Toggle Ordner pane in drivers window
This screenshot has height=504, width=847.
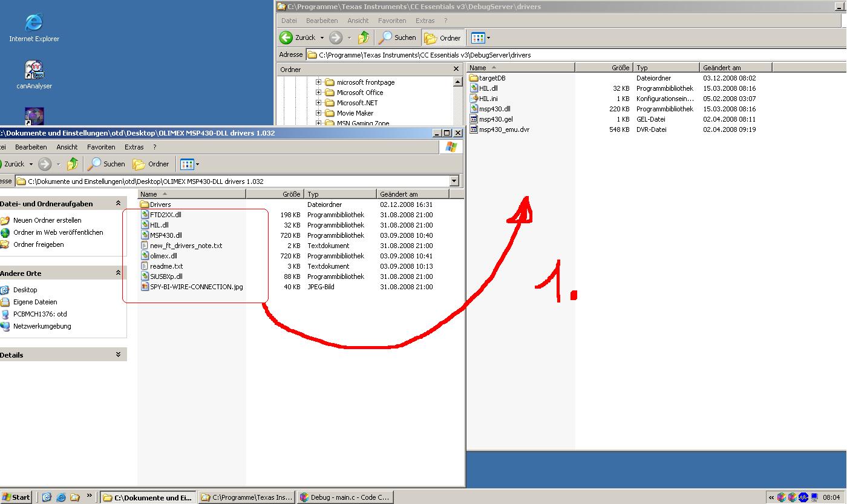click(443, 38)
